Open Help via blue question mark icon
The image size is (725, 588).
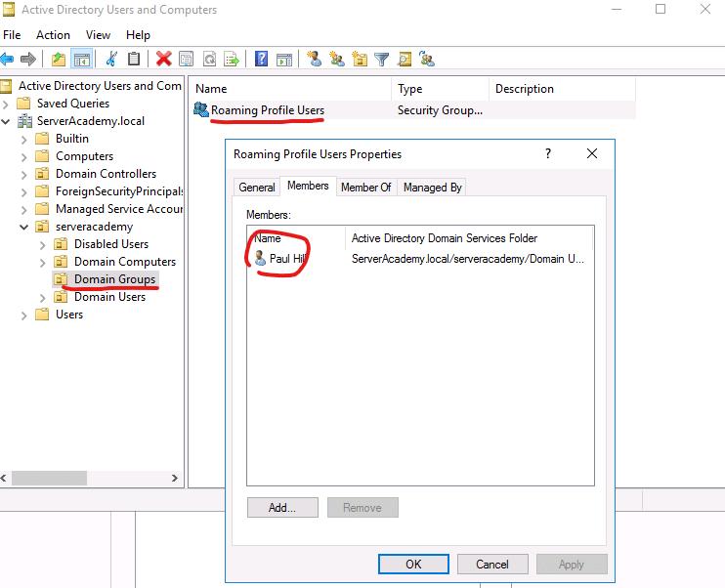(x=261, y=59)
